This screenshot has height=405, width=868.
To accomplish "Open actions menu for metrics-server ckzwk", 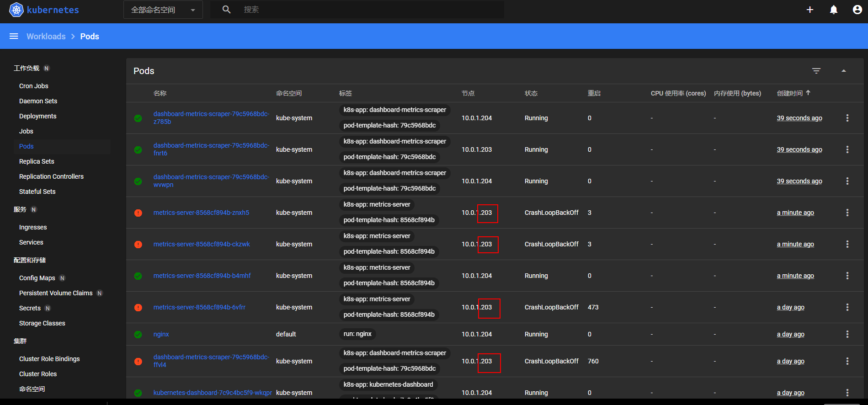I will click(x=847, y=244).
